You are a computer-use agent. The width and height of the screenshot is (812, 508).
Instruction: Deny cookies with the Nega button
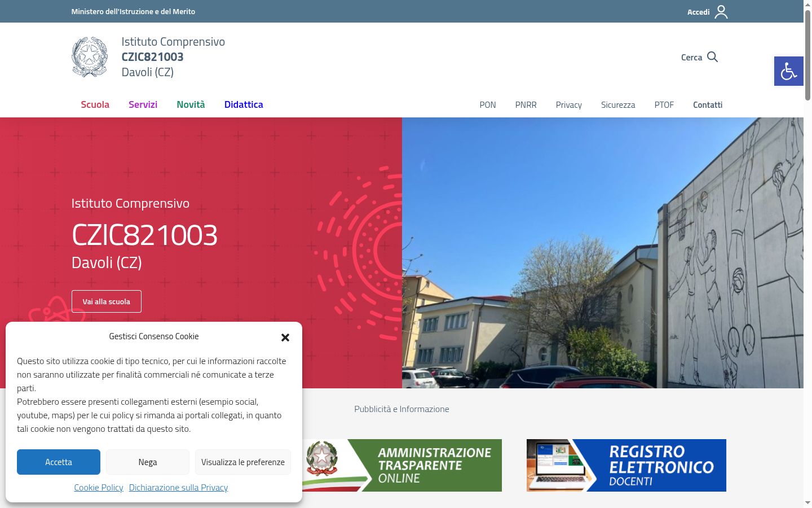coord(148,462)
